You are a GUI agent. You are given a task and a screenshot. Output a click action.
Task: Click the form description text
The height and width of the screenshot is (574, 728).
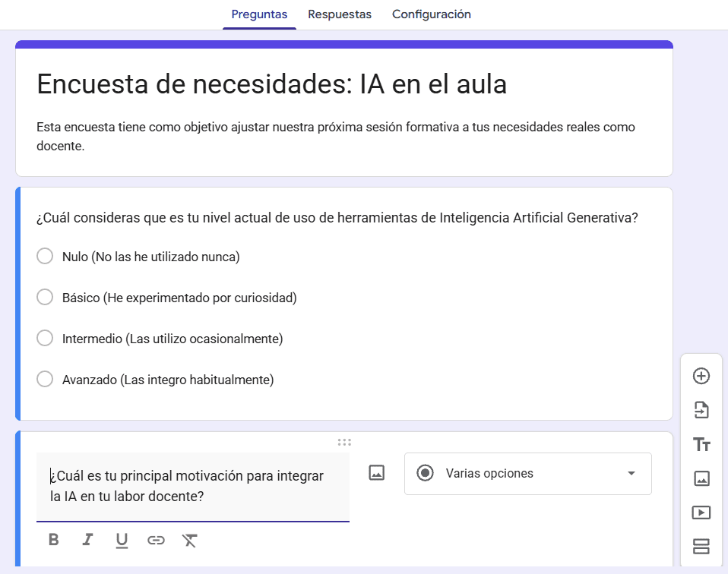click(x=336, y=137)
